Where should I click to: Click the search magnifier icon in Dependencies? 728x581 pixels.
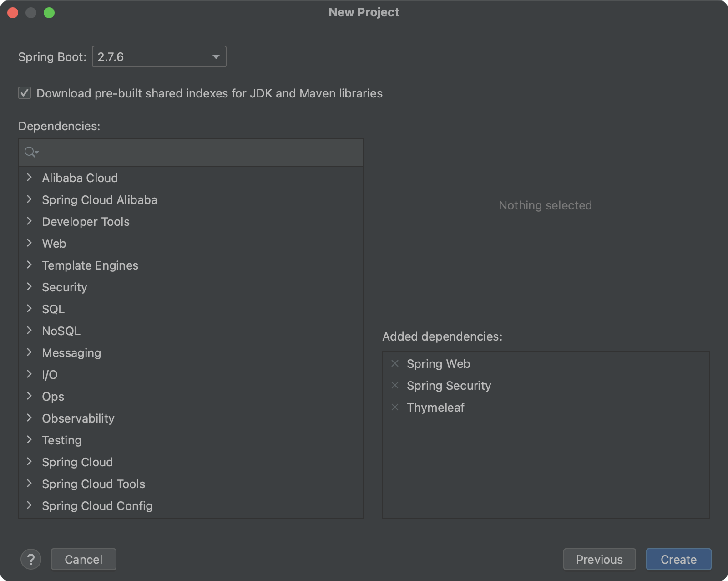[30, 152]
